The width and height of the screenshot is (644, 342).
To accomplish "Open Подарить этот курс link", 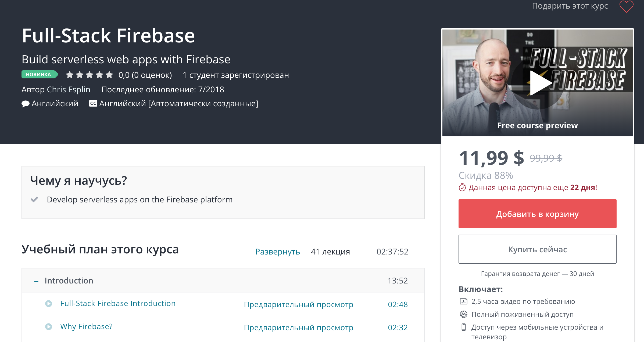I will (570, 6).
